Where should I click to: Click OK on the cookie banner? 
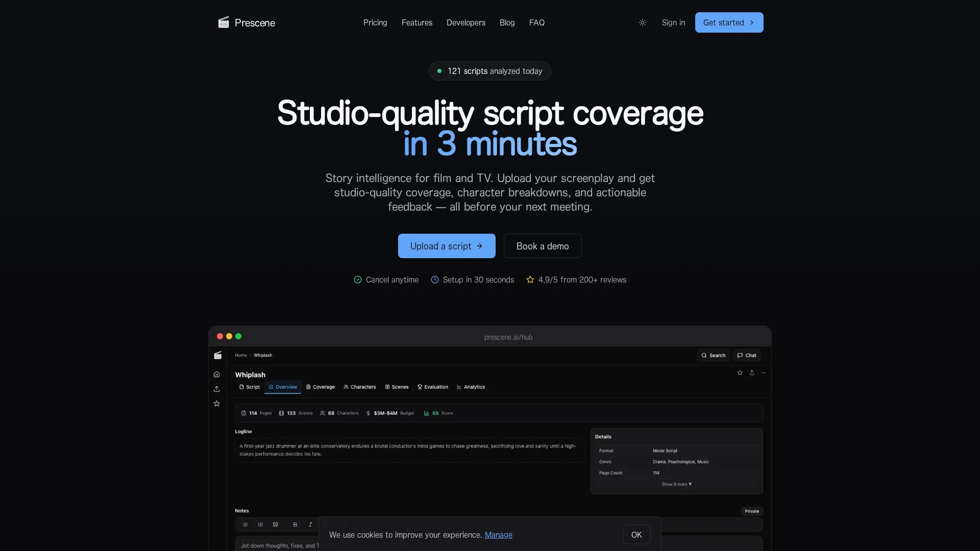click(x=636, y=535)
